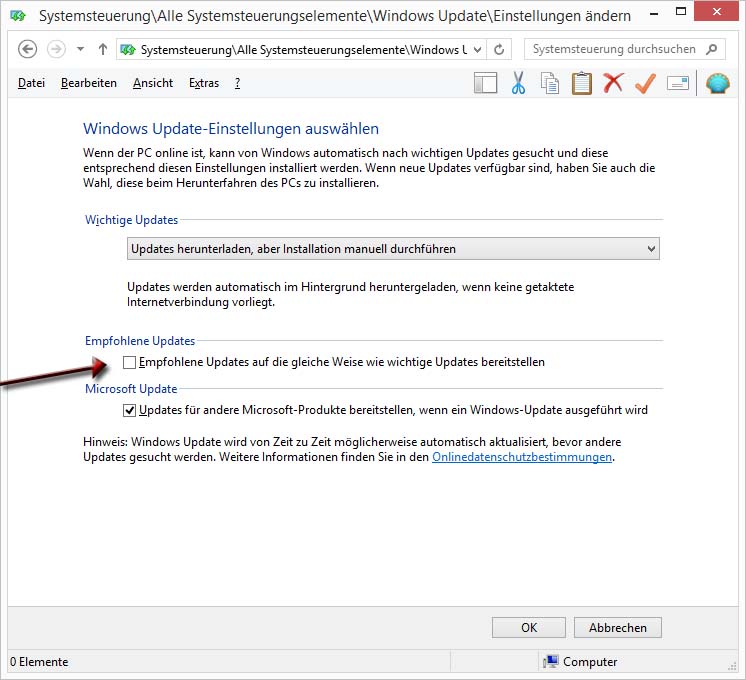Viewport: 746px width, 680px height.
Task: Refresh the address bar location
Action: tap(499, 49)
